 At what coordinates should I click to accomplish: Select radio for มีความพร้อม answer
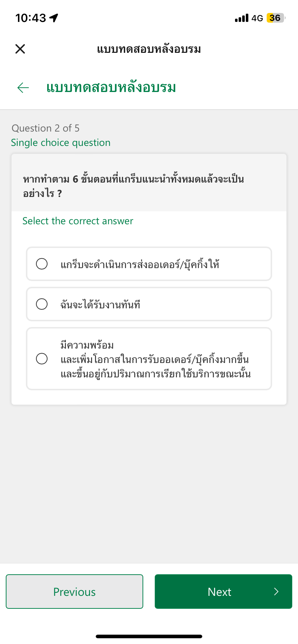(x=42, y=359)
